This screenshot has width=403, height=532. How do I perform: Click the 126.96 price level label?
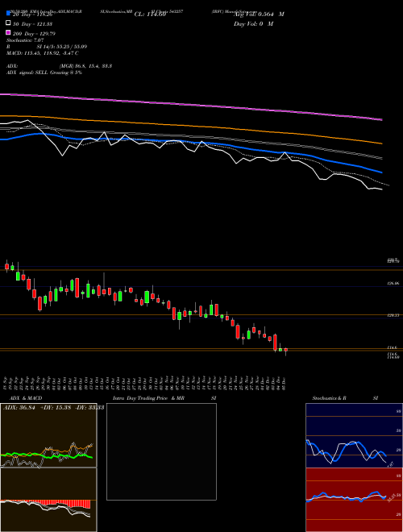pyautogui.click(x=393, y=283)
